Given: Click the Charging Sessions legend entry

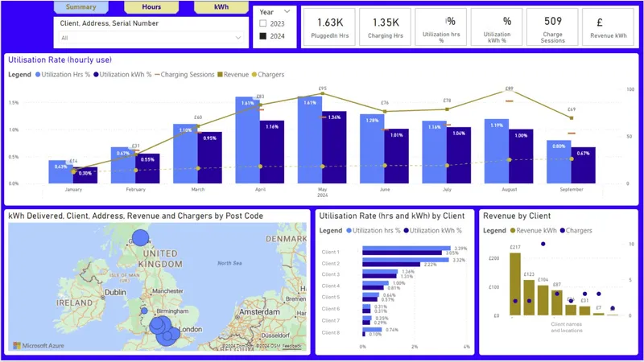Looking at the screenshot, I should 185,74.
